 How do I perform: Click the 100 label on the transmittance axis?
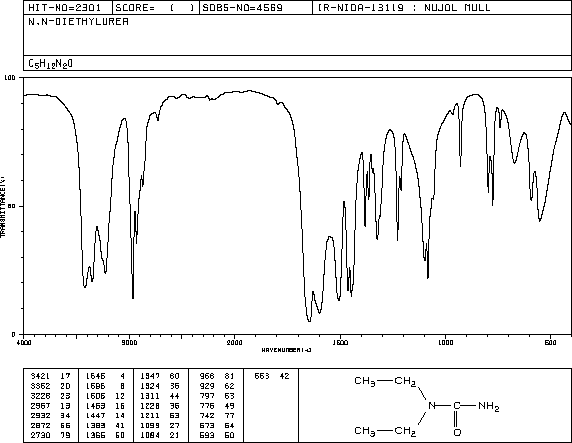(10, 78)
